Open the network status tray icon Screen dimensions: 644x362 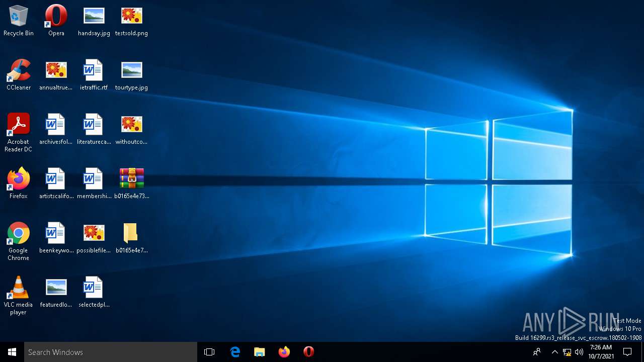[x=567, y=352]
